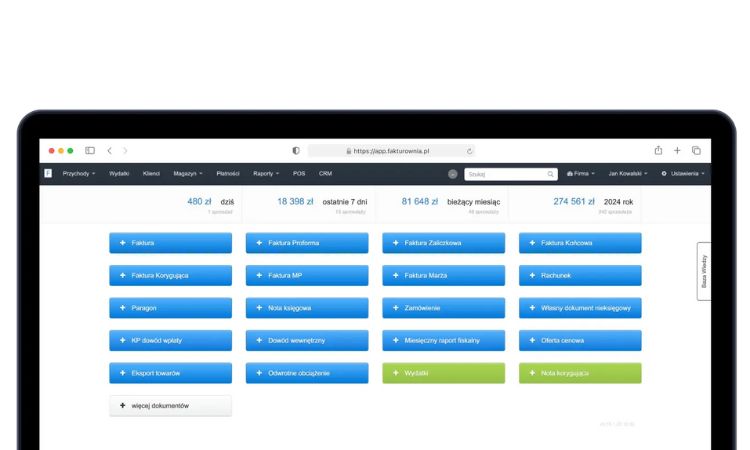Open a new tab with plus icon
Image resolution: width=750 pixels, height=450 pixels.
point(677,151)
